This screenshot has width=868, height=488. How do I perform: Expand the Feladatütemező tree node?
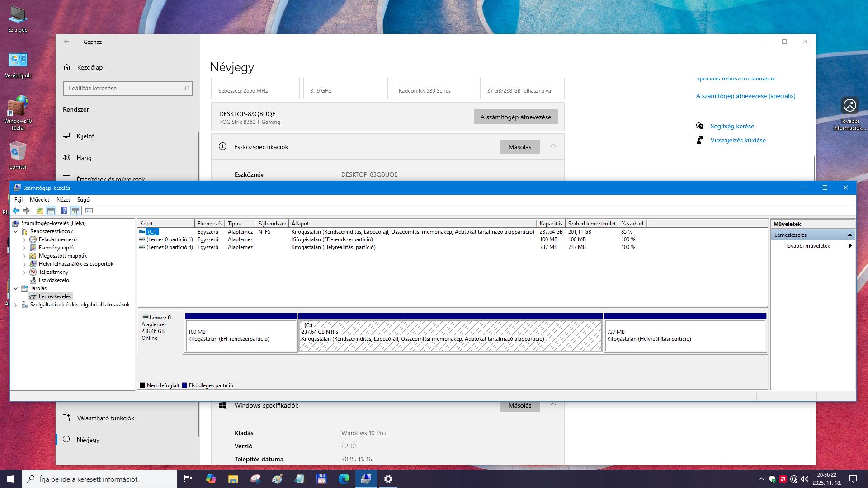[x=24, y=239]
